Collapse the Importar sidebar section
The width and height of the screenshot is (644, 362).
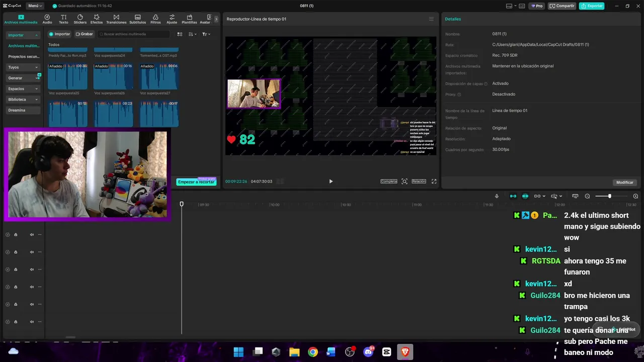click(36, 35)
